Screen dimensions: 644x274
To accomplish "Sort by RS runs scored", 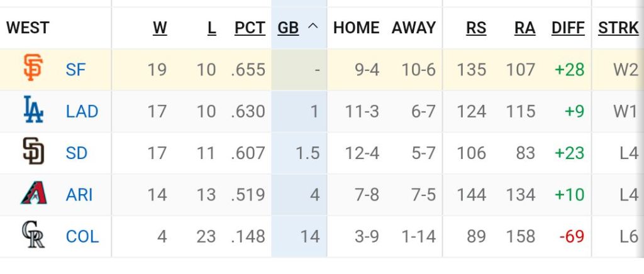I will [476, 28].
